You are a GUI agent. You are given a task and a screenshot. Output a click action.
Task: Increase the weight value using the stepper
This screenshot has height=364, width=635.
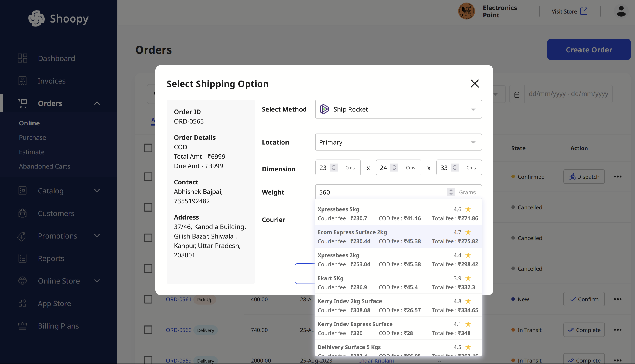click(x=451, y=190)
